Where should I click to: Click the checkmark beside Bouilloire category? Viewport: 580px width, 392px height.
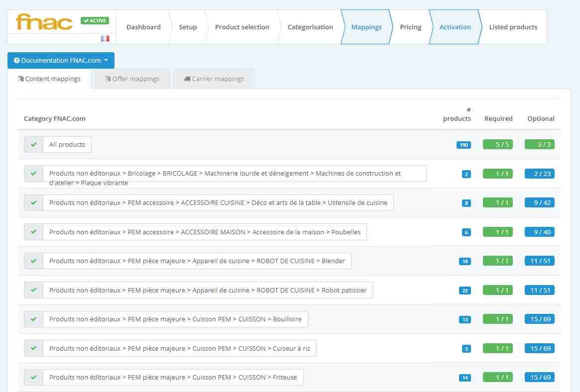click(x=34, y=319)
